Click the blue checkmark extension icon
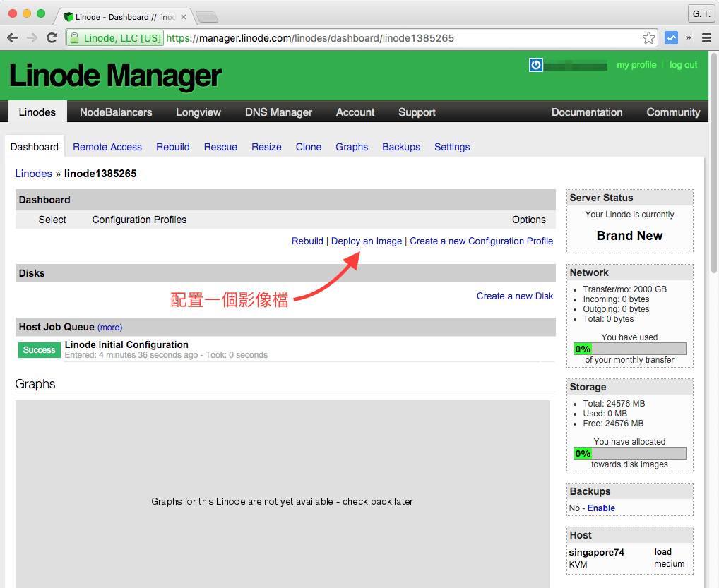The height and width of the screenshot is (588, 719). (670, 37)
